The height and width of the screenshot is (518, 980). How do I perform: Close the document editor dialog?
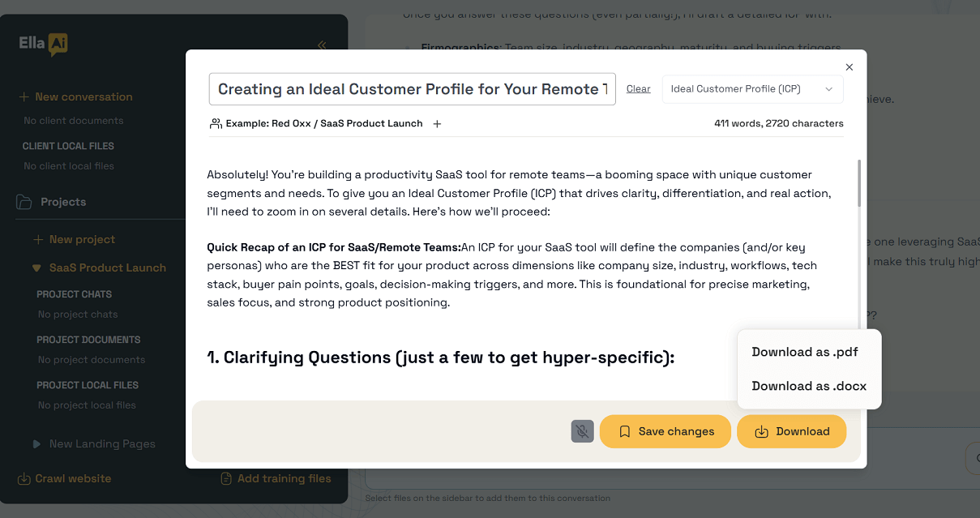[849, 67]
